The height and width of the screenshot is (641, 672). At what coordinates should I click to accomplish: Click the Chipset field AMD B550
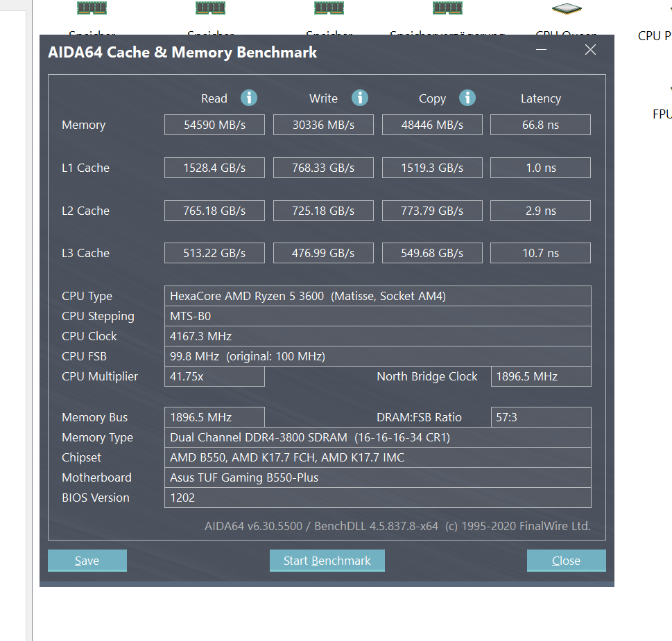(377, 457)
